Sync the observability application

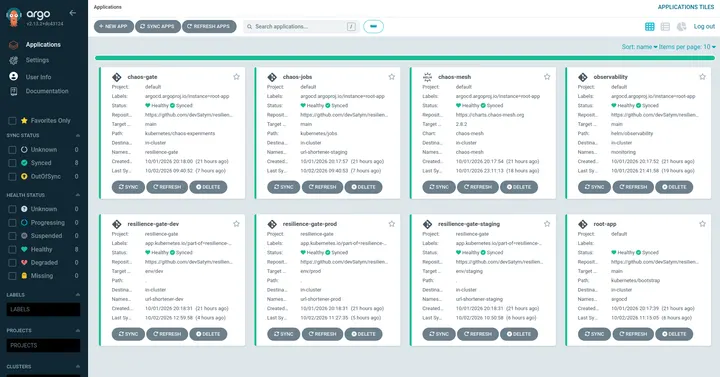pyautogui.click(x=594, y=187)
